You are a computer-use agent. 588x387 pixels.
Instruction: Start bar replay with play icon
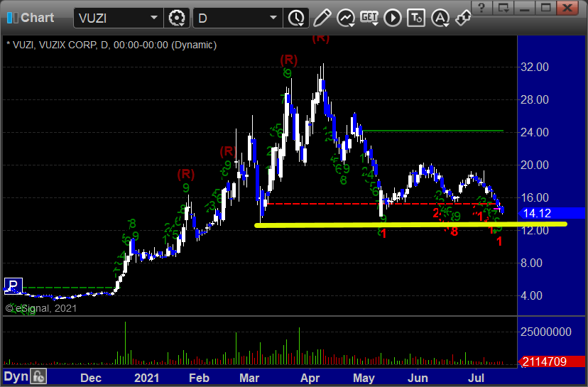[393, 18]
